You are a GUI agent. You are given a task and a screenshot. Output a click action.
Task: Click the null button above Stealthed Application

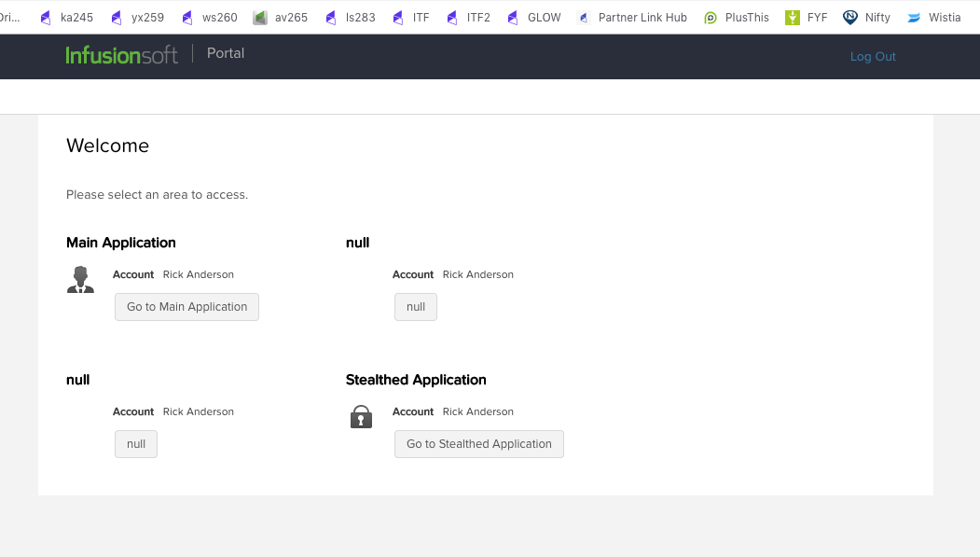coord(416,307)
